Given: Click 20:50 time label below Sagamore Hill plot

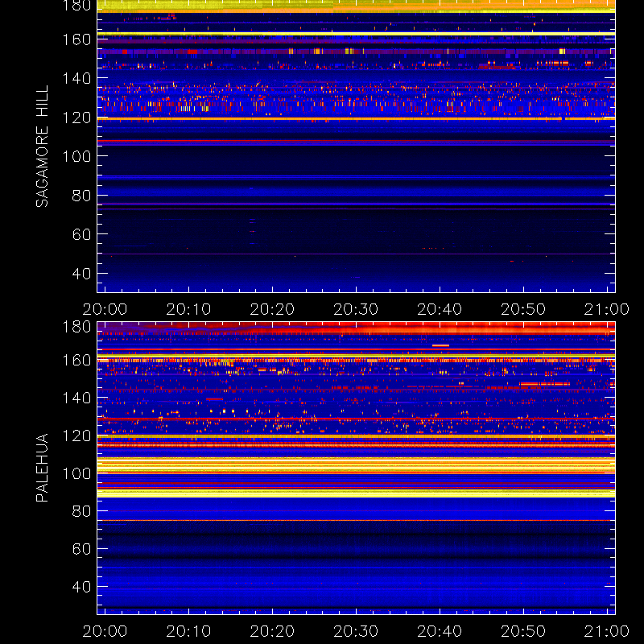Looking at the screenshot, I should pyautogui.click(x=523, y=309).
